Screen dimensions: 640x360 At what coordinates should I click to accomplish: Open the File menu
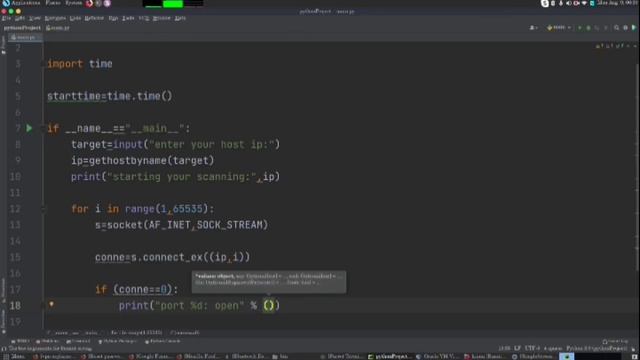click(6, 18)
